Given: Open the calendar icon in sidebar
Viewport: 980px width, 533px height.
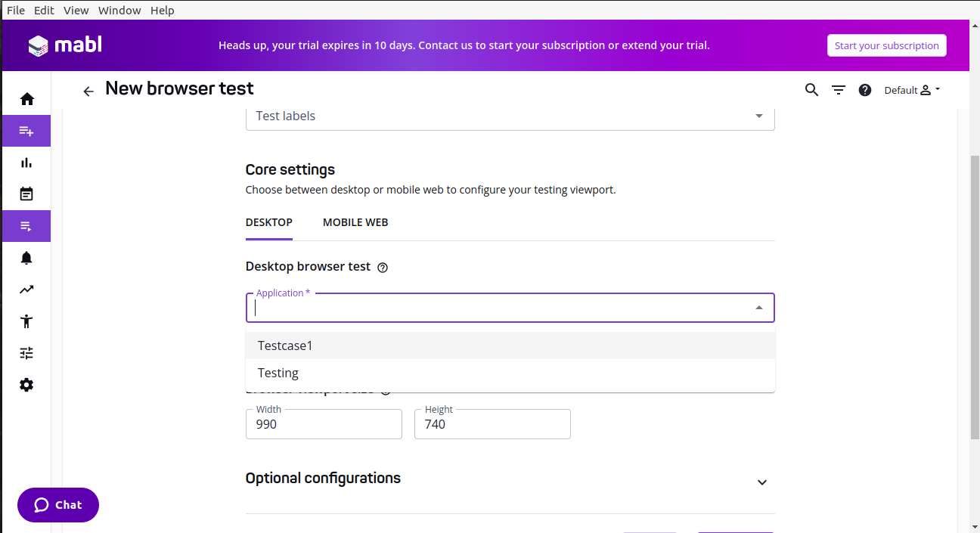Looking at the screenshot, I should click(26, 194).
